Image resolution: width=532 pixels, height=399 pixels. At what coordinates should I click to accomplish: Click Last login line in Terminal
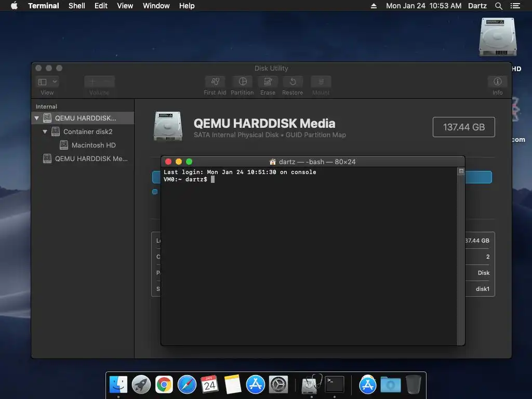click(x=240, y=172)
